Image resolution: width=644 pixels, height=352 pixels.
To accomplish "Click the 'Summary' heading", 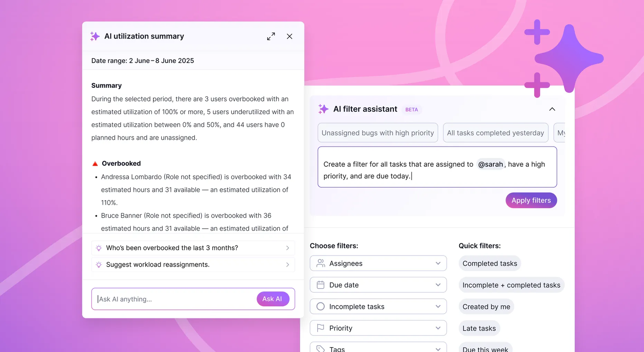I will coord(107,86).
